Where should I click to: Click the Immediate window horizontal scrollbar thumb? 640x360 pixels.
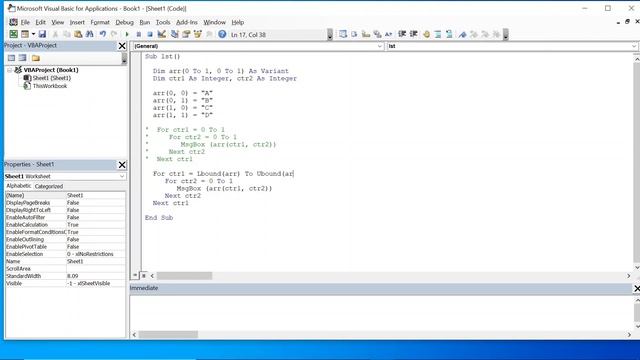tap(168, 335)
